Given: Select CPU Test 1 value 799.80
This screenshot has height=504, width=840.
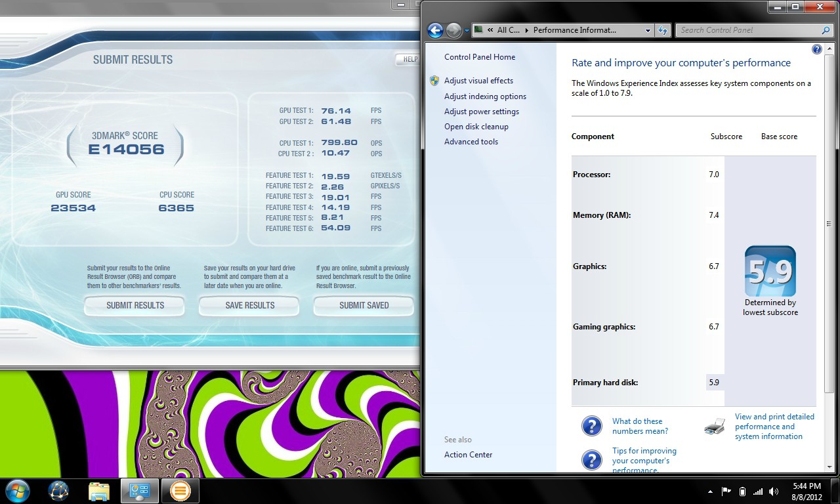Looking at the screenshot, I should coord(339,143).
